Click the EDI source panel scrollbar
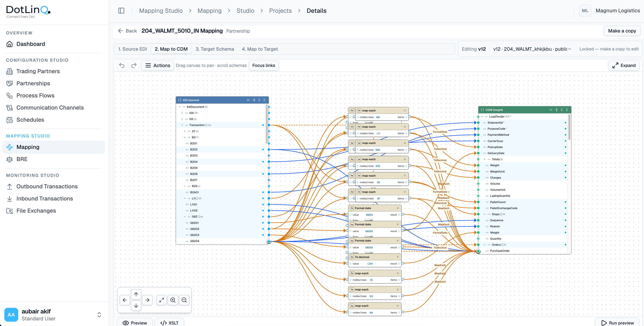Screen dimensions: 644x326 pos(267,124)
